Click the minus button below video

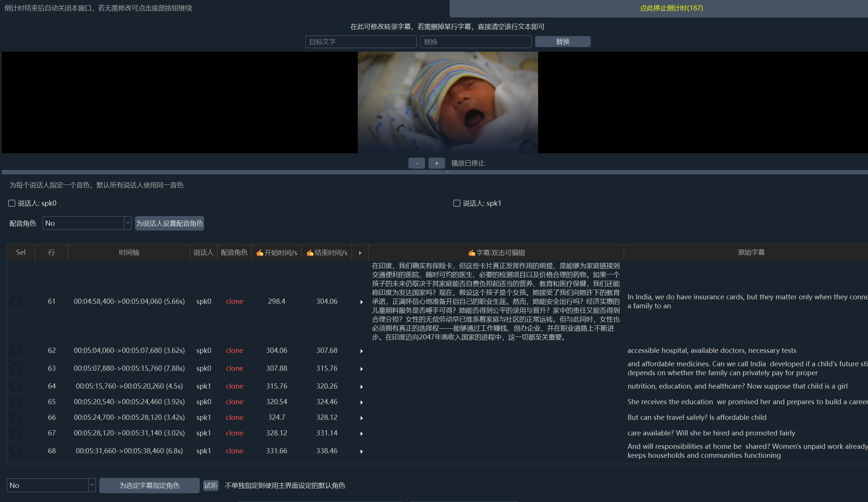coord(417,163)
